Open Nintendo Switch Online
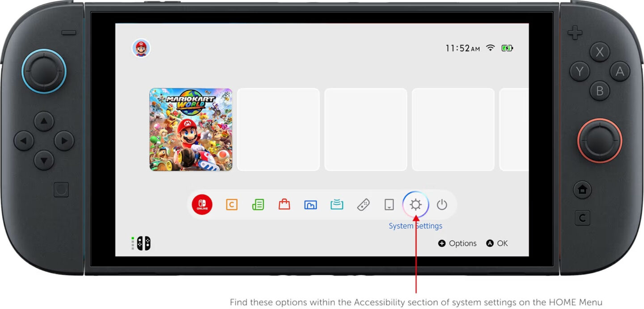Screen dimensions: 644x309 202,205
